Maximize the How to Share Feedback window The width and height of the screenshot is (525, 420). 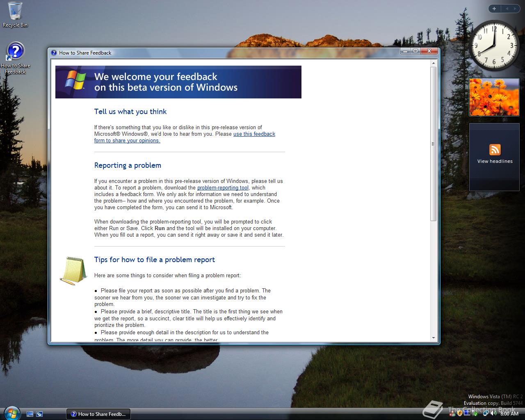point(415,51)
